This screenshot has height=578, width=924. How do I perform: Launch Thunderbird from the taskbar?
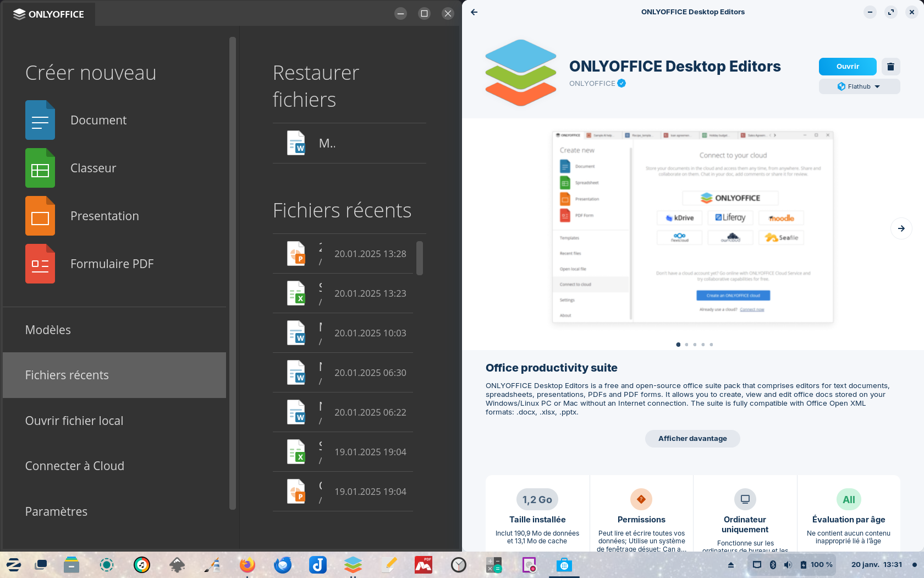point(283,565)
